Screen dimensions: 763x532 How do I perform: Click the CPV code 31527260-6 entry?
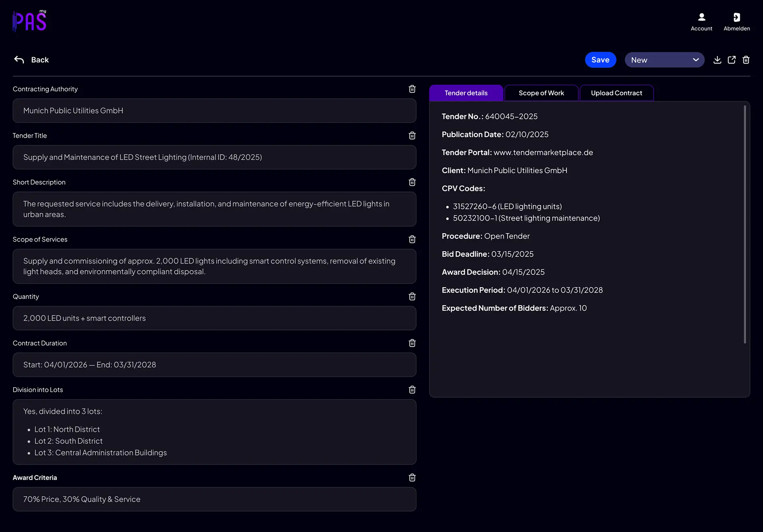(507, 206)
